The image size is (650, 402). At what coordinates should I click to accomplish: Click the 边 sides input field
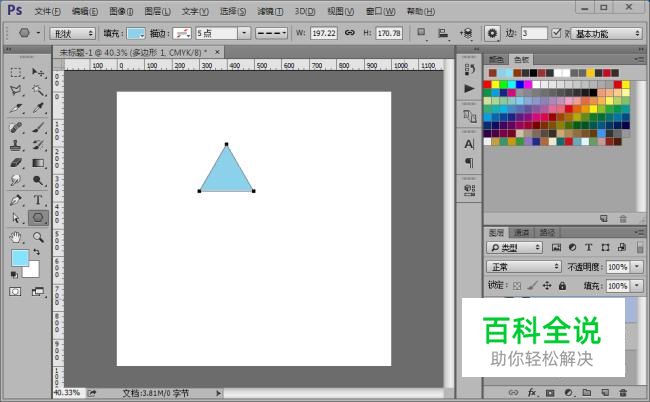click(x=534, y=33)
